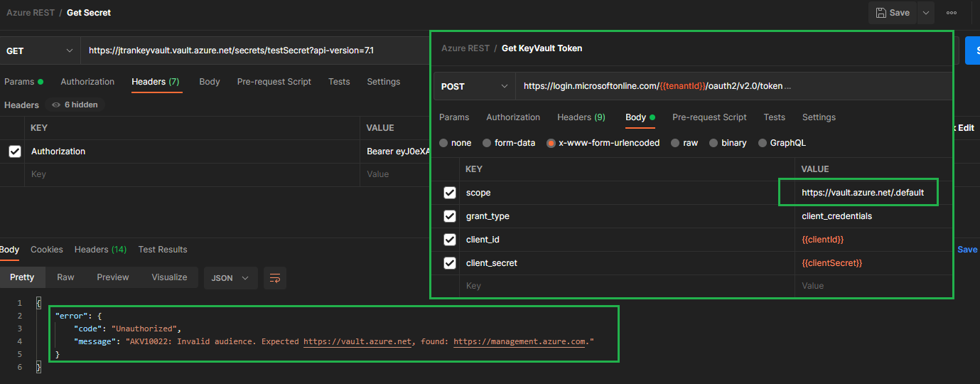Viewport: 980px width, 384px height.
Task: Click Azure REST breadcrumb beside Get Secret
Action: point(31,13)
